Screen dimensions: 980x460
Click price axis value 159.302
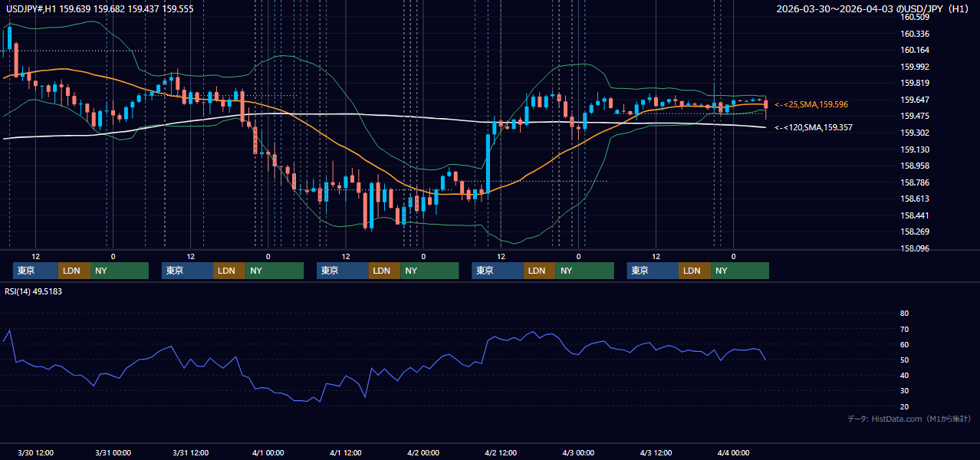pyautogui.click(x=915, y=133)
